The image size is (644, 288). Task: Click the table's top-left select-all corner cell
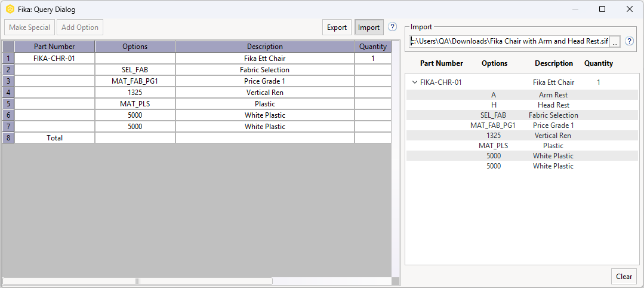coord(8,47)
